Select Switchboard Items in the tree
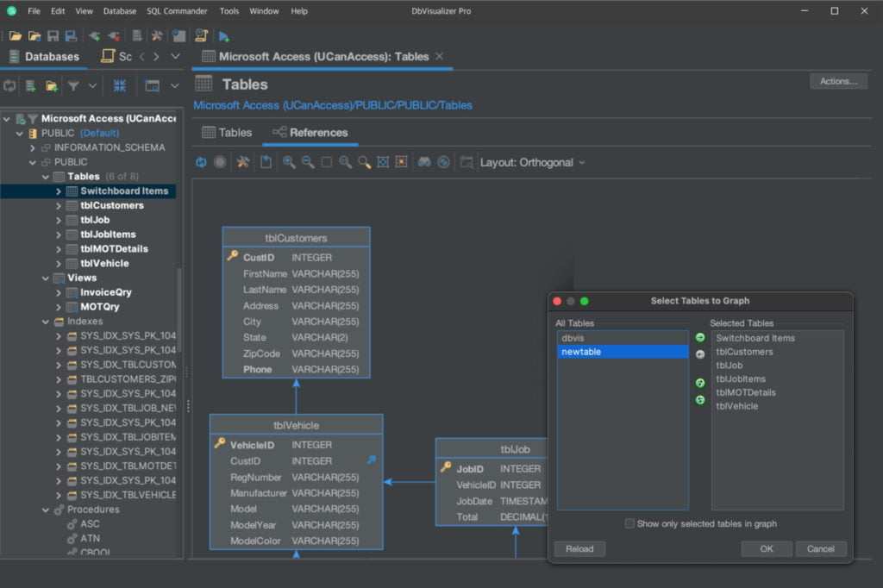 [124, 191]
